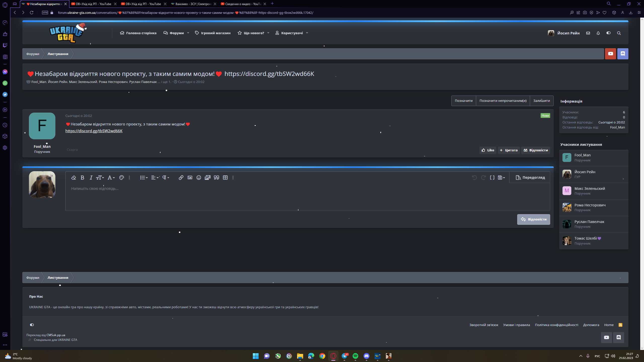Click the Windows Start button
The image size is (644, 362).
(x=256, y=356)
